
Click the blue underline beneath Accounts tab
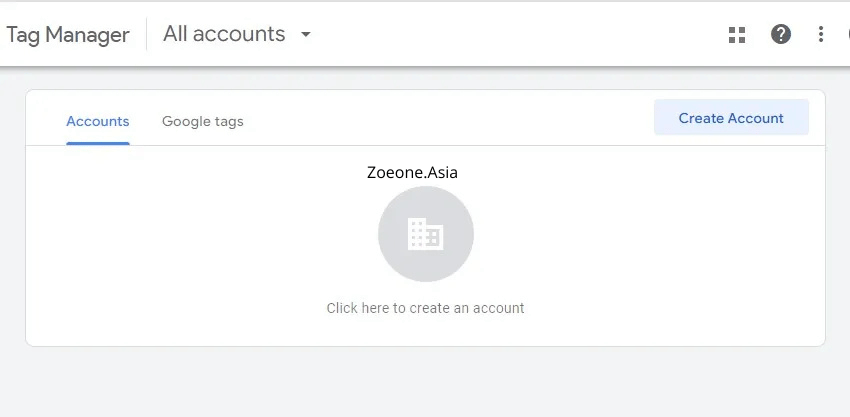coord(98,144)
